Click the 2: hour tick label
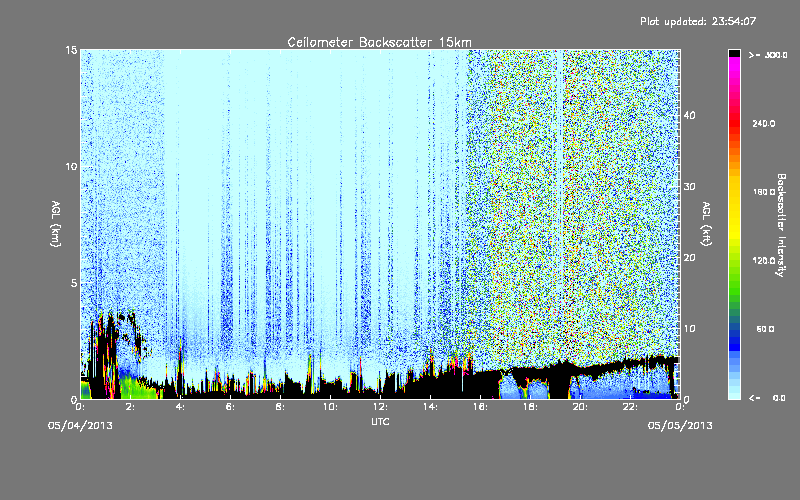 pyautogui.click(x=131, y=407)
